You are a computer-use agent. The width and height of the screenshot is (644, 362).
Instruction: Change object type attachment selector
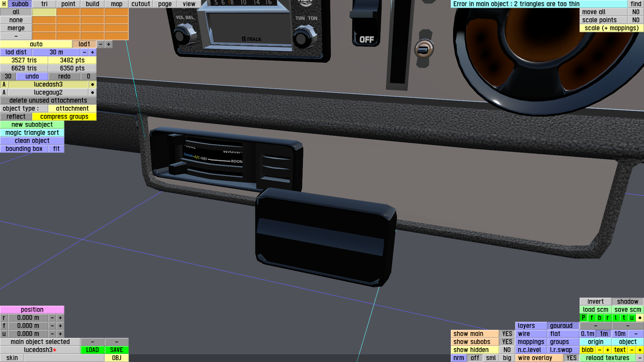point(72,109)
